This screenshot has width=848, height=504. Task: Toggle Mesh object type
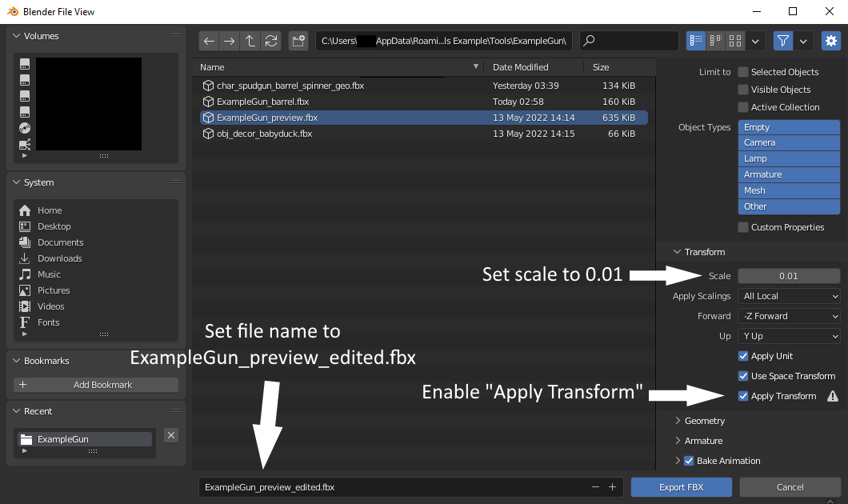789,190
